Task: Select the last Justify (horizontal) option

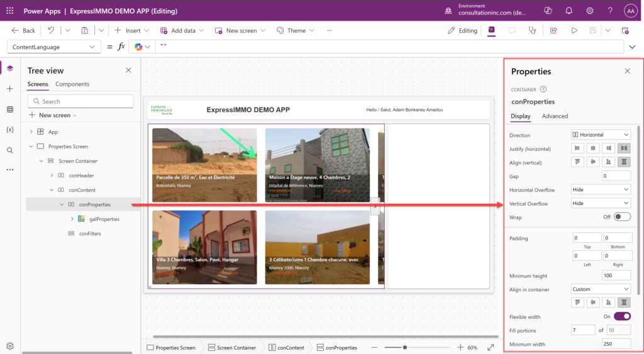Action: [624, 148]
